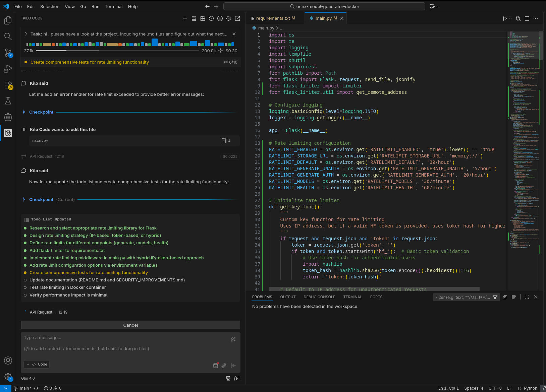Image resolution: width=546 pixels, height=392 pixels.
Task: Open the Terminal menu
Action: (x=114, y=6)
